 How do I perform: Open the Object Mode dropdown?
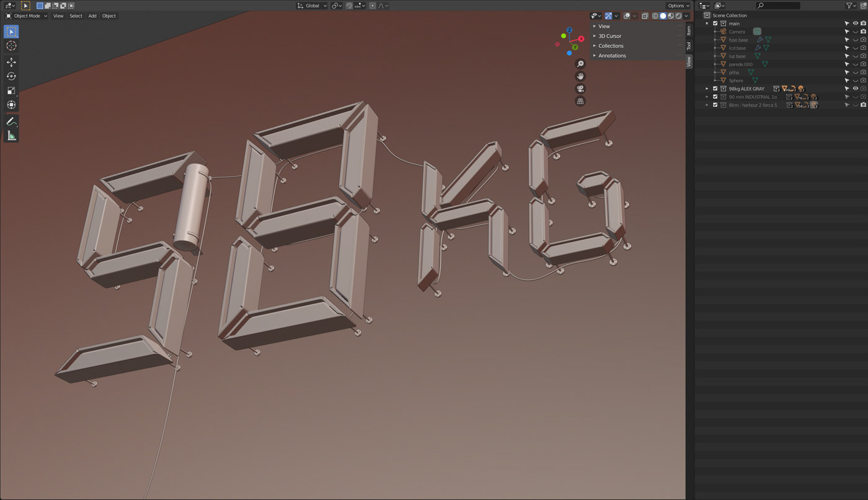26,16
